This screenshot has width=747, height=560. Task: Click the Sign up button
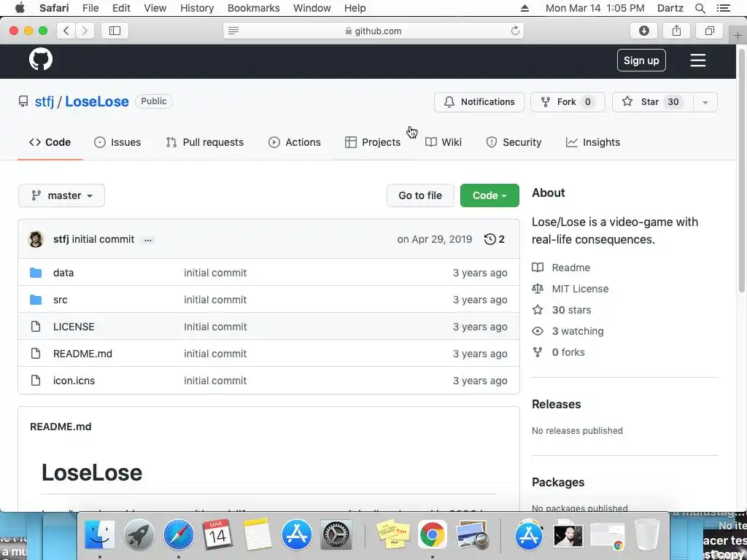(x=641, y=61)
